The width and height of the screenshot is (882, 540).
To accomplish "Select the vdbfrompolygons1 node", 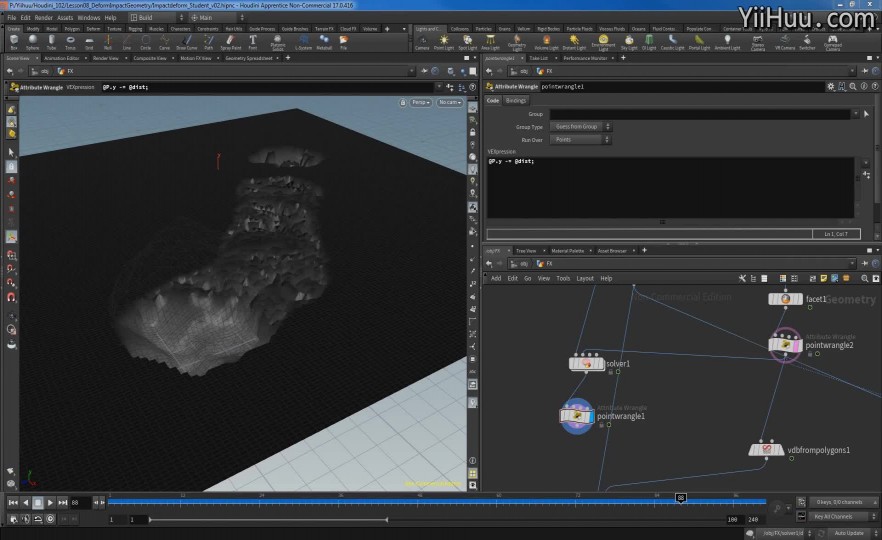I will (766, 449).
